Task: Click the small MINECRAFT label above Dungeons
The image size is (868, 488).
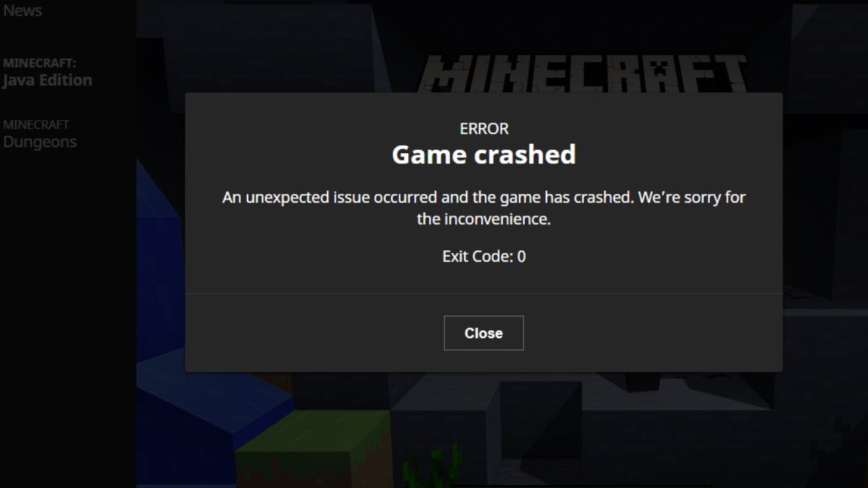Action: 36,125
